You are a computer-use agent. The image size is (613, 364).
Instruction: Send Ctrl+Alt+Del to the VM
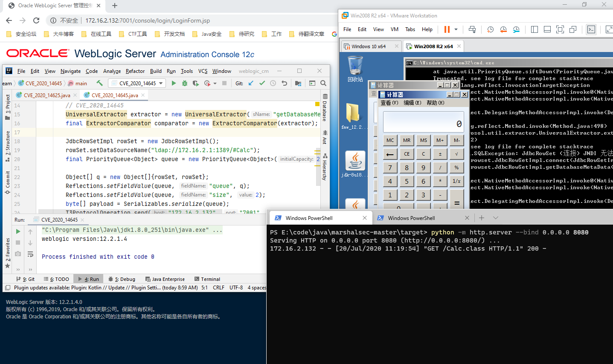pyautogui.click(x=472, y=29)
